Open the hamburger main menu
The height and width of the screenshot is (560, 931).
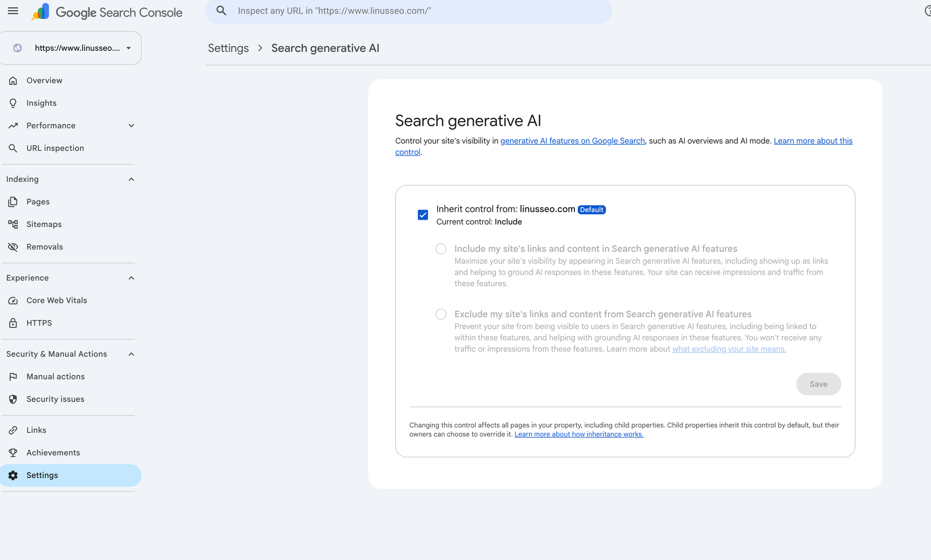click(13, 11)
